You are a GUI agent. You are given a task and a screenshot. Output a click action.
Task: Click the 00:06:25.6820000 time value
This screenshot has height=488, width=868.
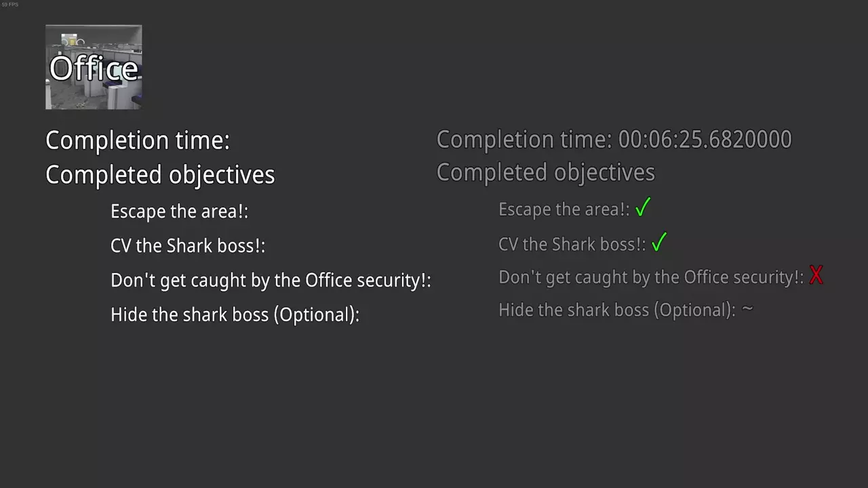click(x=705, y=140)
